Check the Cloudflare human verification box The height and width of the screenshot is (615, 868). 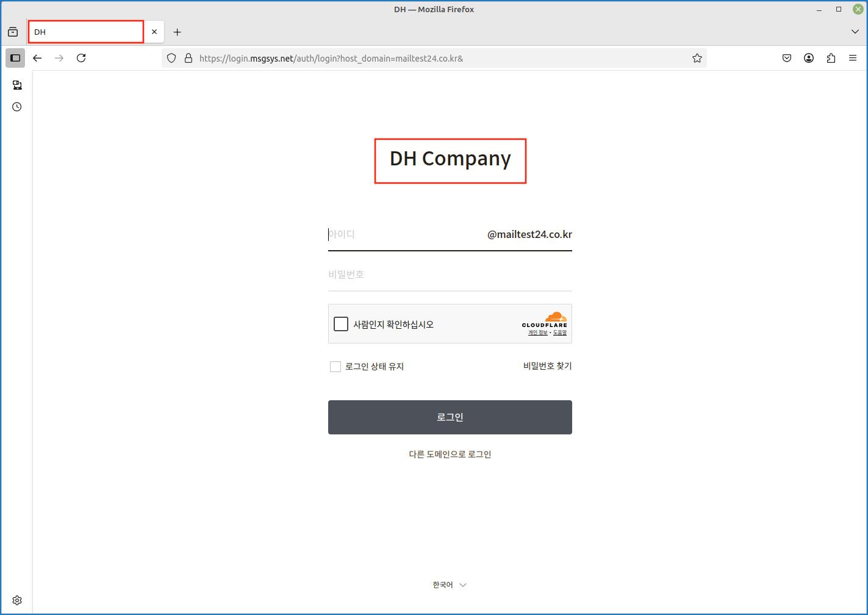(341, 324)
